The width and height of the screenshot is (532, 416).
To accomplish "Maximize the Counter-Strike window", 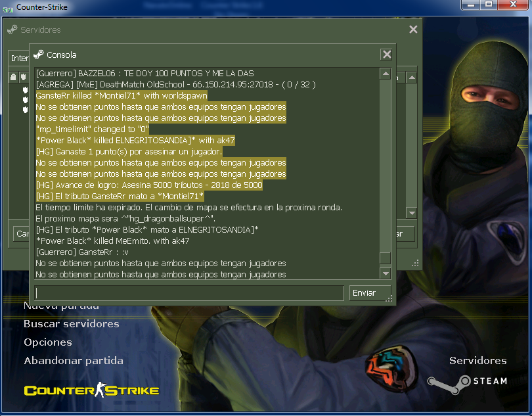I will coord(489,5).
